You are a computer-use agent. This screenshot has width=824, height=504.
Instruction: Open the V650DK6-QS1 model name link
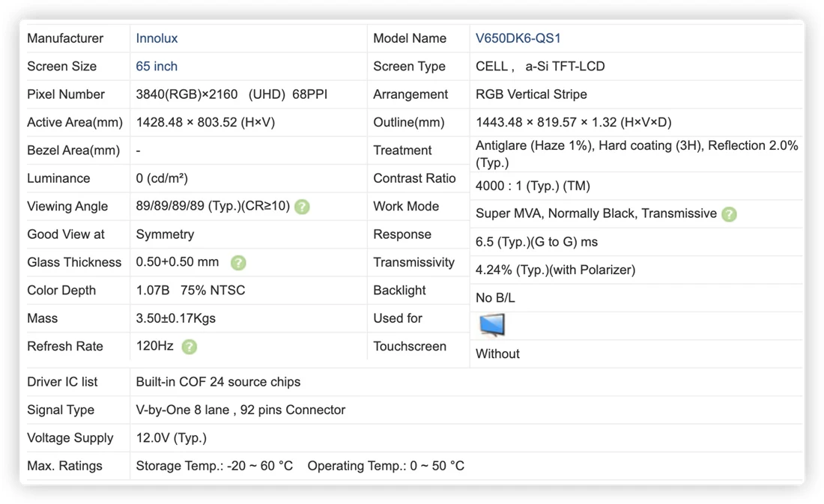[518, 38]
